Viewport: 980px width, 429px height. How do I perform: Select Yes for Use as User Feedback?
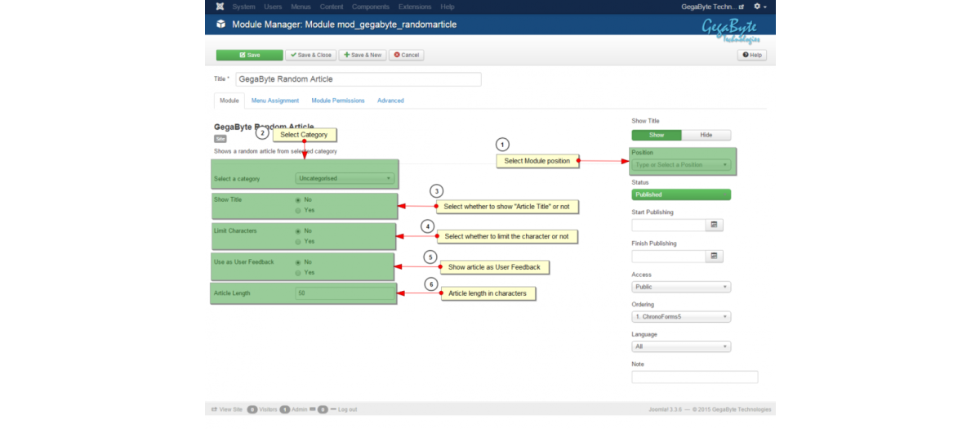point(298,272)
